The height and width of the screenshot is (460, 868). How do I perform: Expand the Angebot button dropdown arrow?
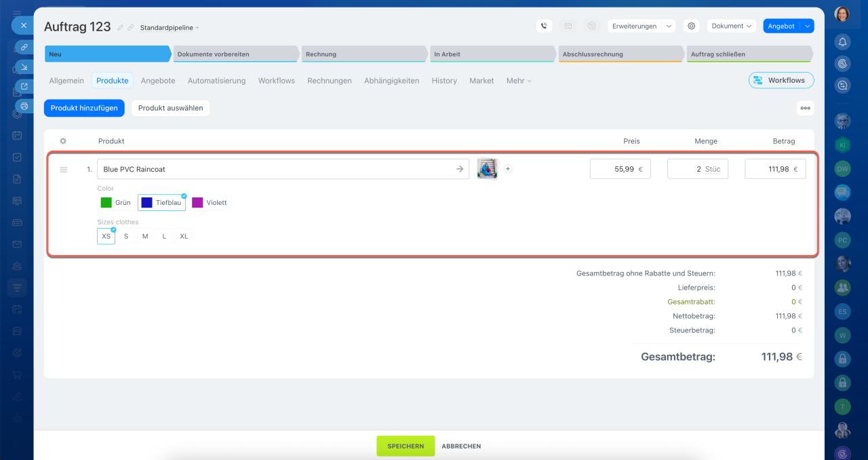pos(807,26)
